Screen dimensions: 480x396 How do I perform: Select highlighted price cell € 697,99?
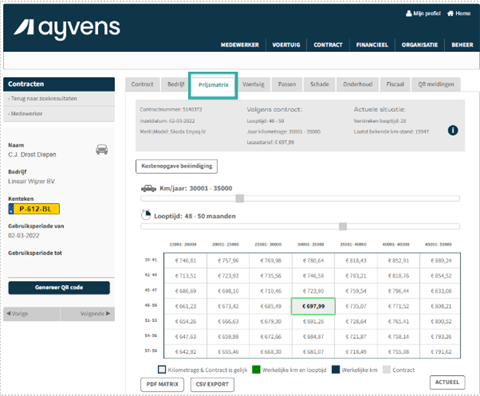pos(313,306)
